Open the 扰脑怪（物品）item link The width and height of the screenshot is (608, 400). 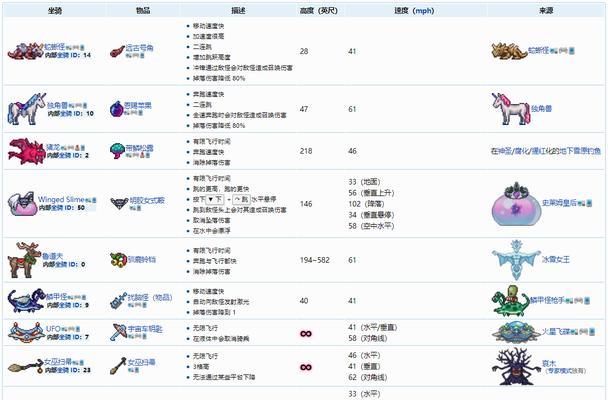pyautogui.click(x=150, y=297)
